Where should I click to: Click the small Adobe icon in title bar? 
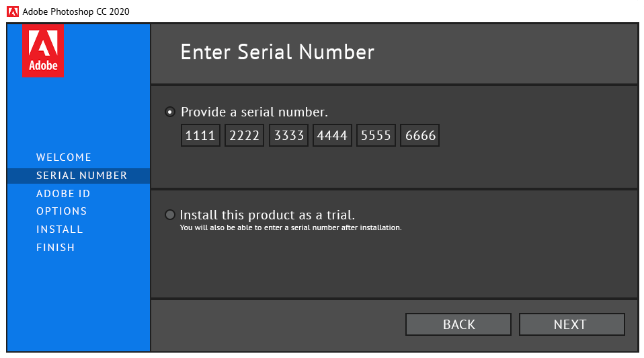click(x=13, y=11)
